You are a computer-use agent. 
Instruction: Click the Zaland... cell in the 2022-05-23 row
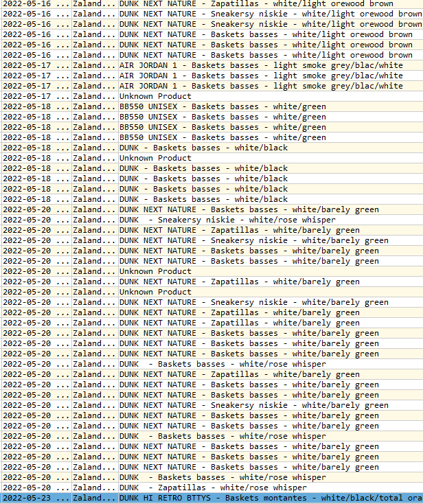click(x=95, y=498)
